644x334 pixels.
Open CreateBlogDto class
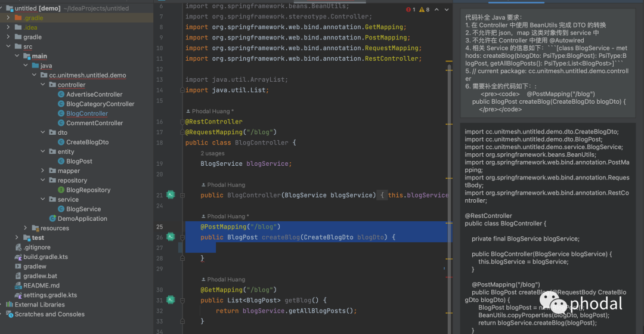(x=88, y=142)
